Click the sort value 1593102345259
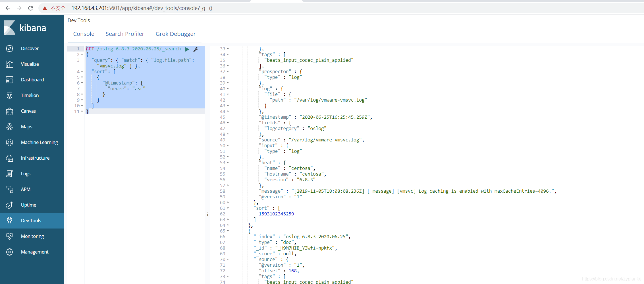The width and height of the screenshot is (644, 284). [x=276, y=214]
